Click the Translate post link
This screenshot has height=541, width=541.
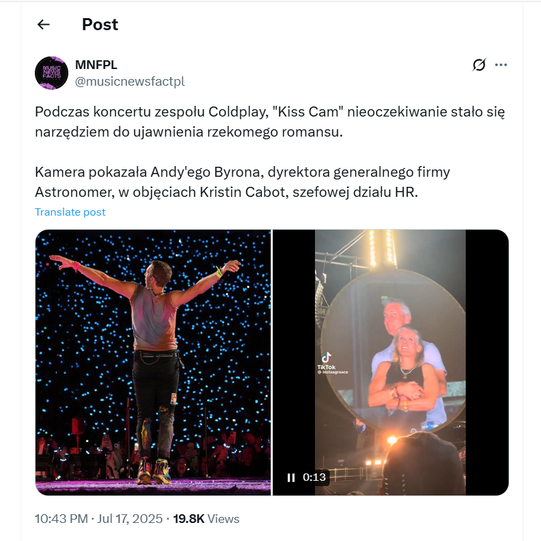(x=70, y=212)
